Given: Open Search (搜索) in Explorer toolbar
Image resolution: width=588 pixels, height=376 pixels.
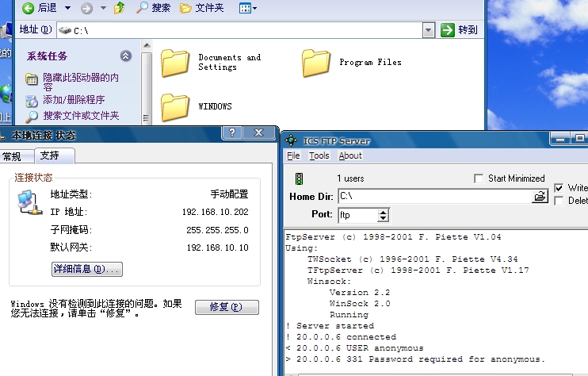Looking at the screenshot, I should pyautogui.click(x=153, y=8).
